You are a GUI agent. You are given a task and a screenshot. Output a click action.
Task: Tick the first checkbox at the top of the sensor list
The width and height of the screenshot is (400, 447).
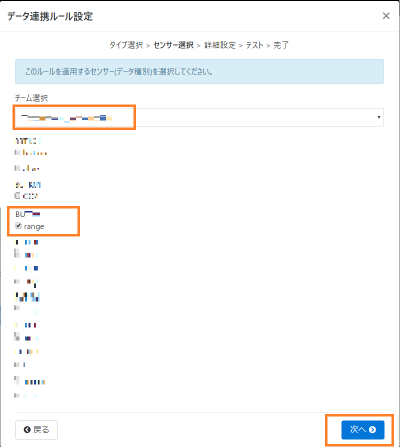pyautogui.click(x=17, y=153)
